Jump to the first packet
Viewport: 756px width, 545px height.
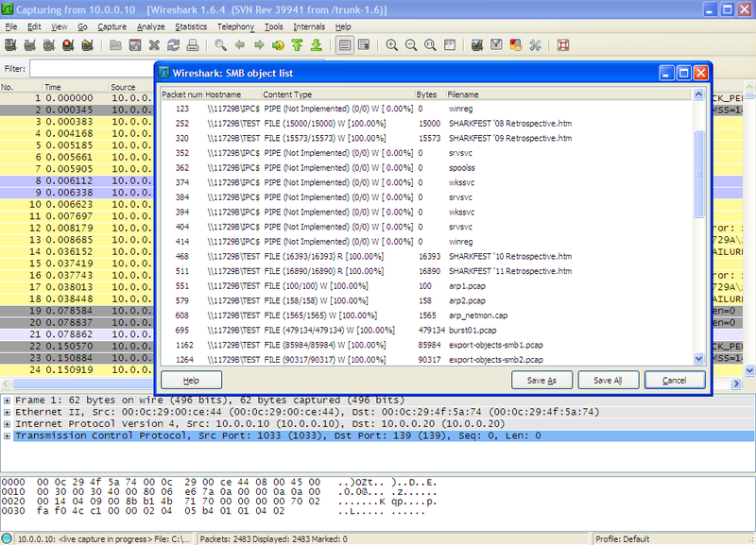(x=297, y=45)
